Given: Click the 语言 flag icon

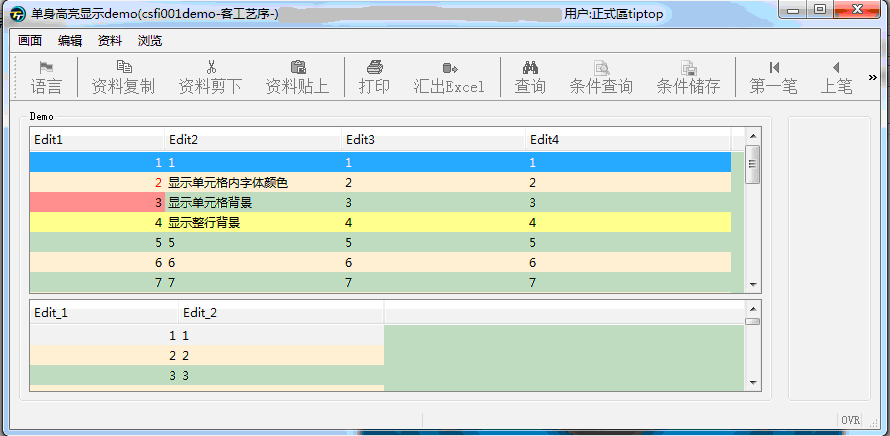Looking at the screenshot, I should (46, 68).
